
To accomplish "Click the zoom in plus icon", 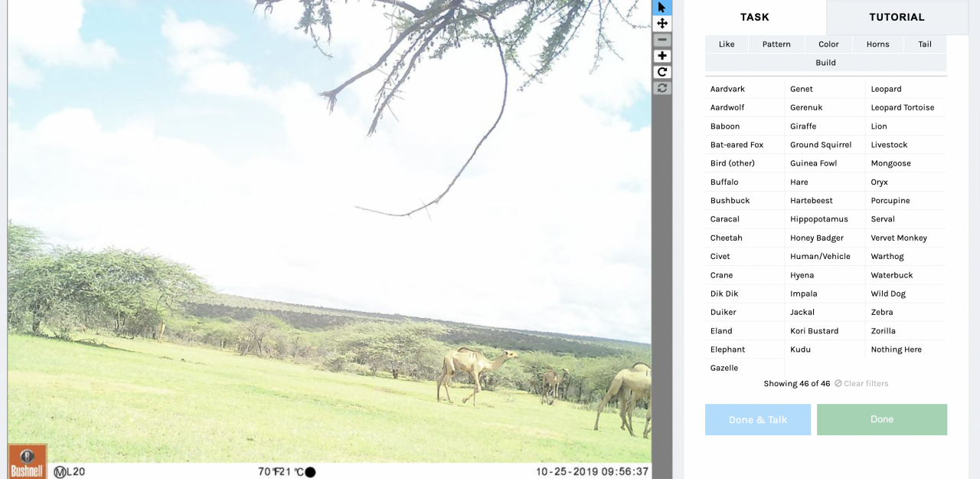I will coord(662,56).
